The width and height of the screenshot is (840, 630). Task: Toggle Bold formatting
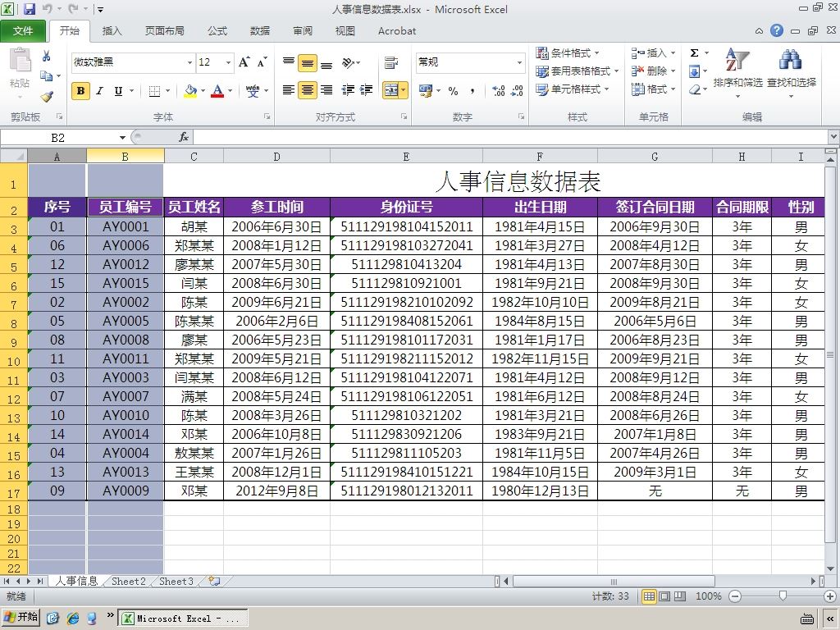pos(81,91)
